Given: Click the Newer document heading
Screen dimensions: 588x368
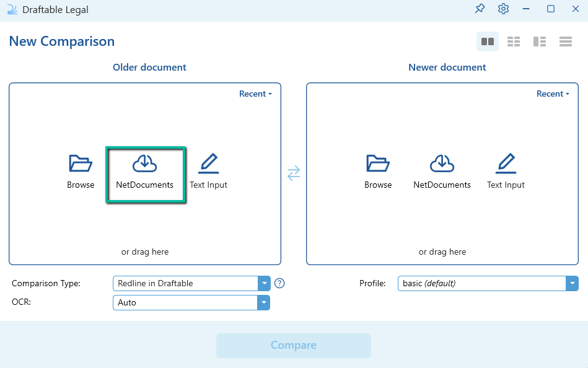Looking at the screenshot, I should coord(447,67).
